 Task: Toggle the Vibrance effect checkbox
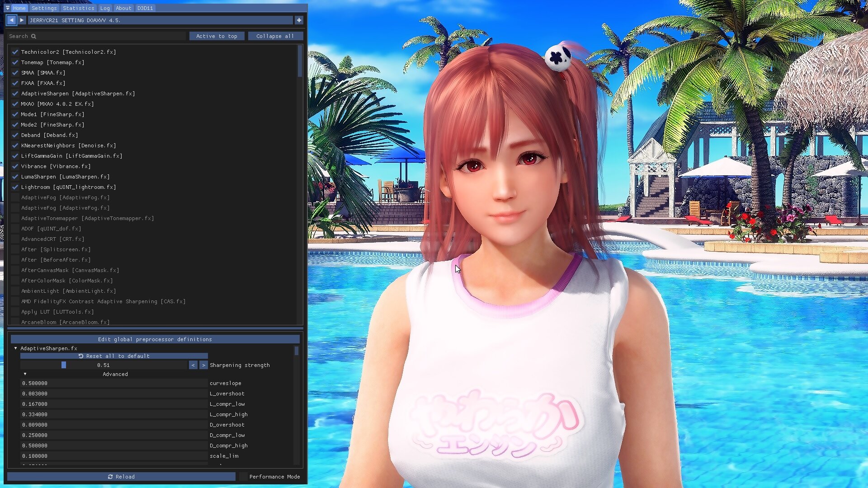click(15, 166)
